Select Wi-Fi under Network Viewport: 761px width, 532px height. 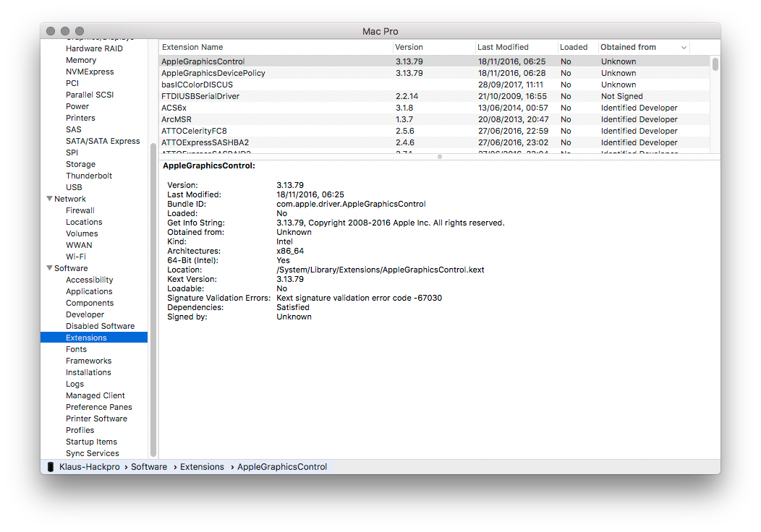(76, 257)
